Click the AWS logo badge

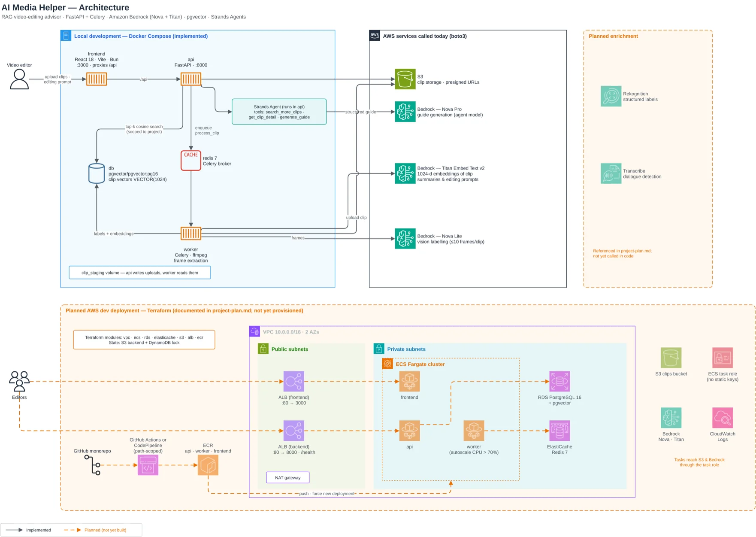pos(375,35)
